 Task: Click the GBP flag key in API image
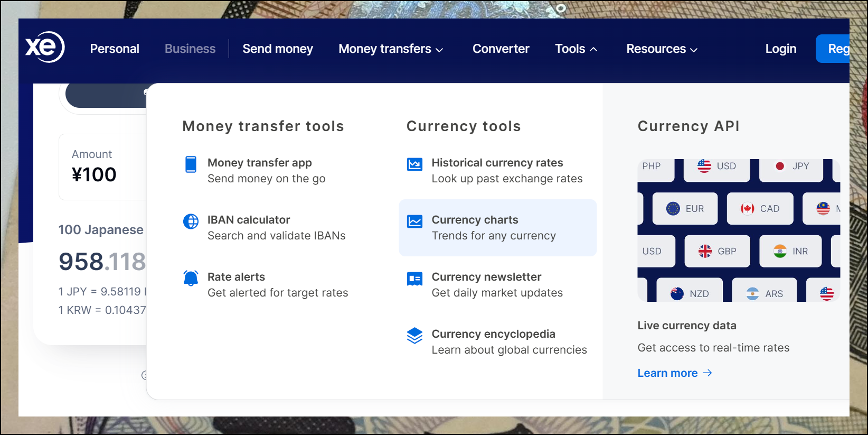(718, 251)
